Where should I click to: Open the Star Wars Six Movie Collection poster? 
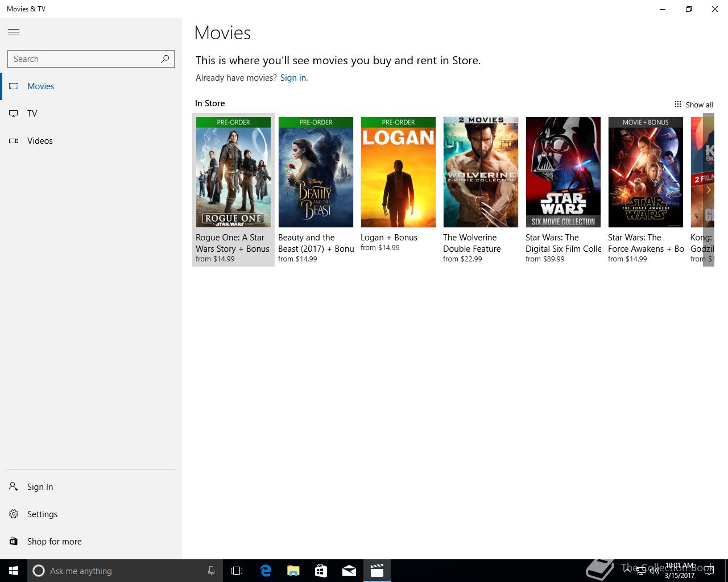click(x=563, y=172)
